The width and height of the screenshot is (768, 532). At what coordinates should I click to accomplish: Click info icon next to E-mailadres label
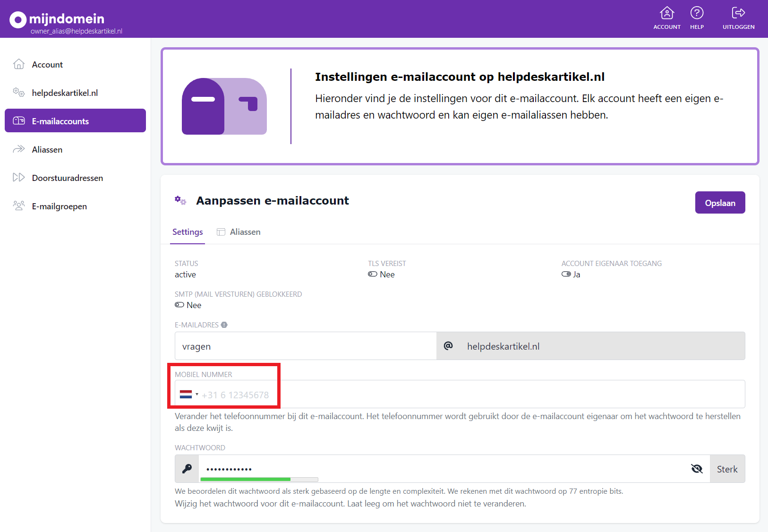224,325
